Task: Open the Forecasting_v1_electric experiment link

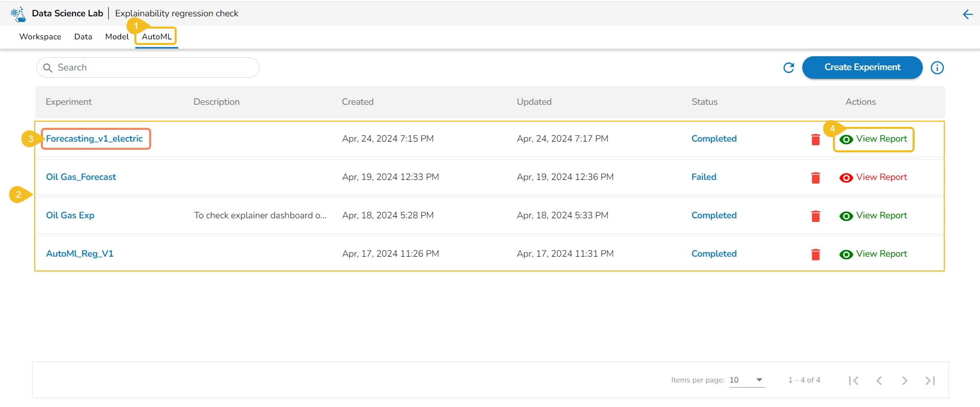Action: tap(94, 139)
